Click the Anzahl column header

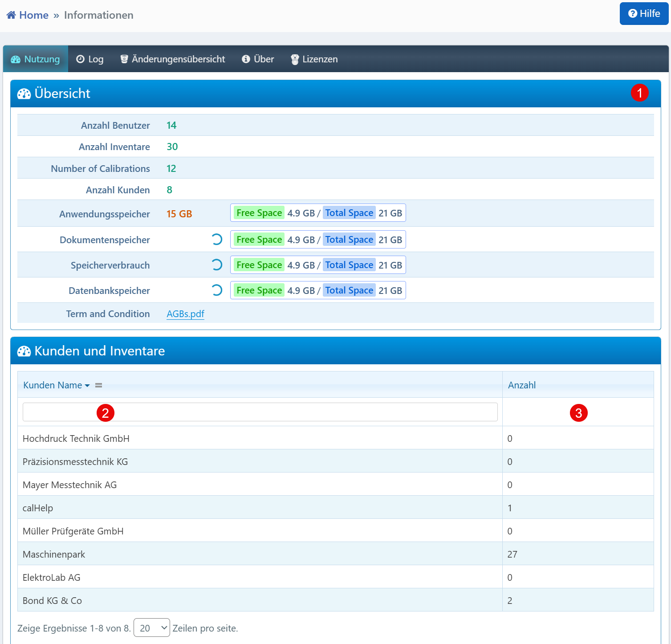pyautogui.click(x=522, y=385)
